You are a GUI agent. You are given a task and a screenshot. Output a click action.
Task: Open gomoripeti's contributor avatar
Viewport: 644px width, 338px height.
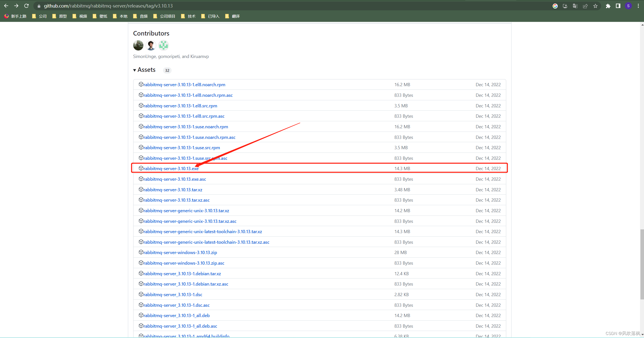(x=151, y=45)
